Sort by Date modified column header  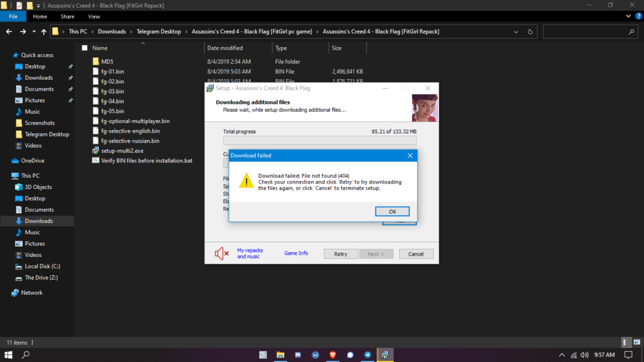[225, 48]
